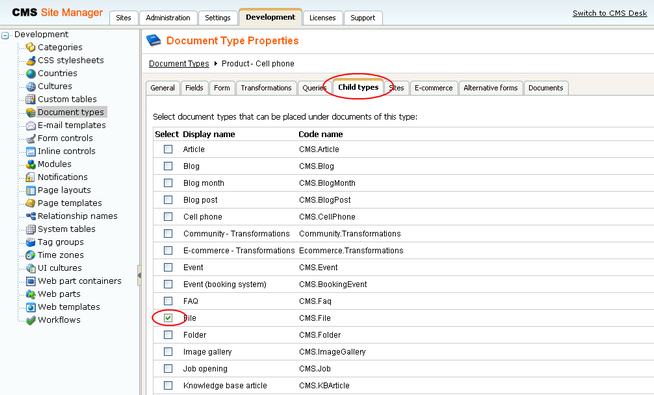Image resolution: width=654 pixels, height=395 pixels.
Task: Collapse the Development tree root node
Action: point(5,35)
